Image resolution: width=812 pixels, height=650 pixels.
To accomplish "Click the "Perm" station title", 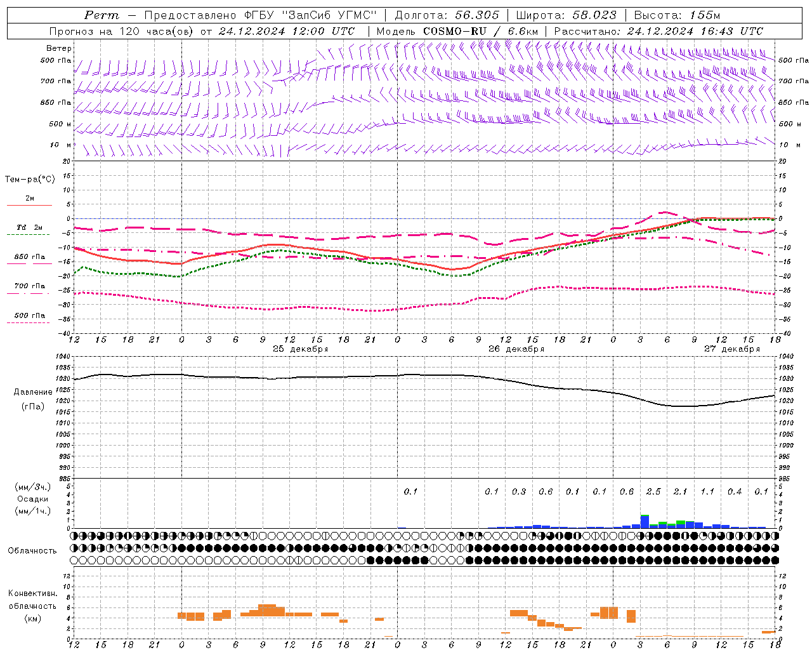I will (x=101, y=15).
